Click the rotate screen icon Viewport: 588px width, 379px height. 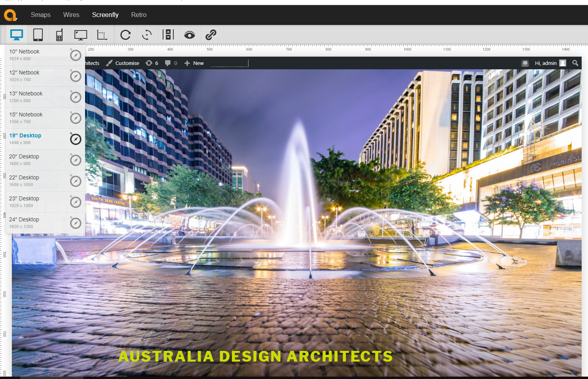(x=147, y=35)
